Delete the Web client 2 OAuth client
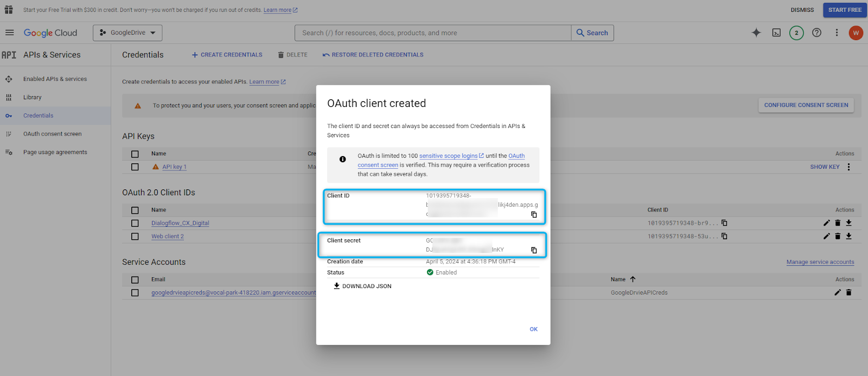 click(838, 236)
